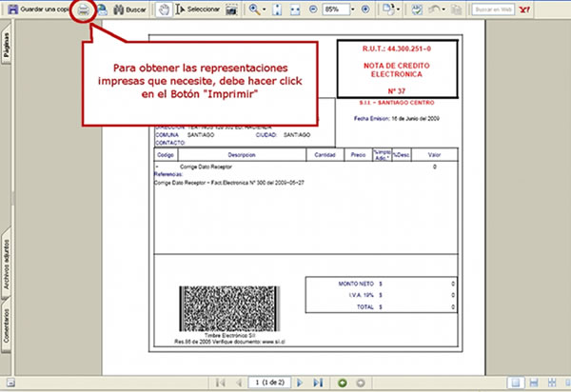Screen dimensions: 571x392
Task: Click the undo arrow icon
Action: (434, 10)
